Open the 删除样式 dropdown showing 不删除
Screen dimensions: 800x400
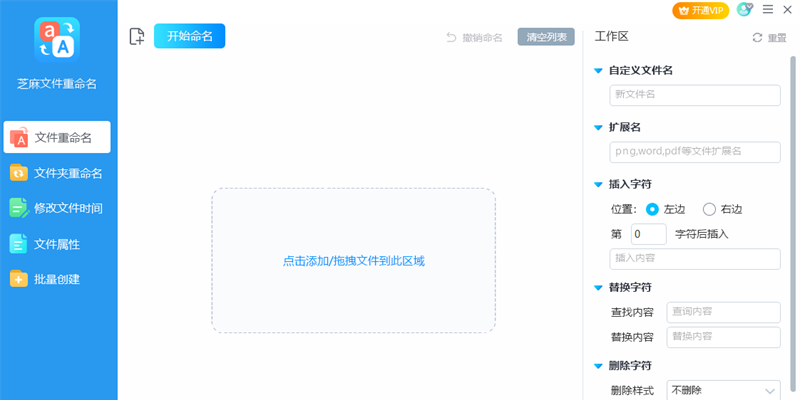click(x=723, y=391)
